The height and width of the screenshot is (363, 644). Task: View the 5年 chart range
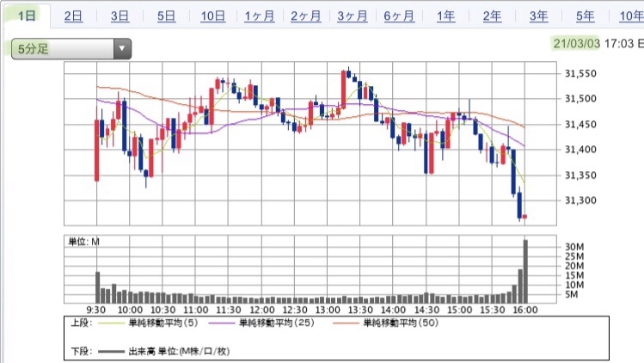(585, 16)
